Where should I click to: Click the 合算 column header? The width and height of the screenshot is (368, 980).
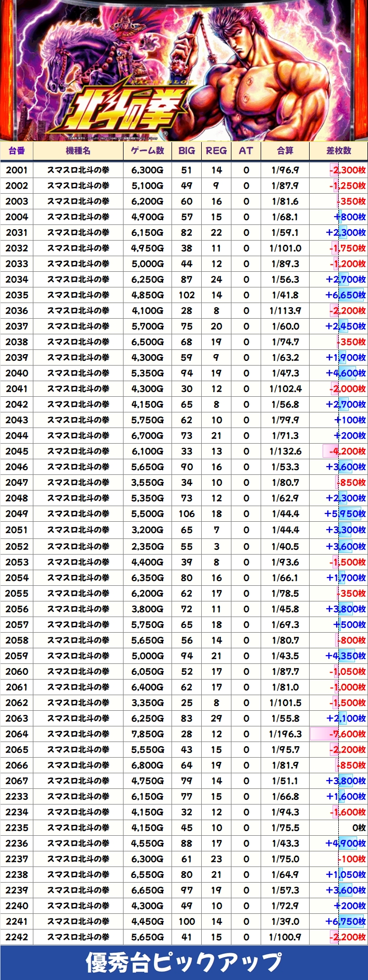point(285,150)
